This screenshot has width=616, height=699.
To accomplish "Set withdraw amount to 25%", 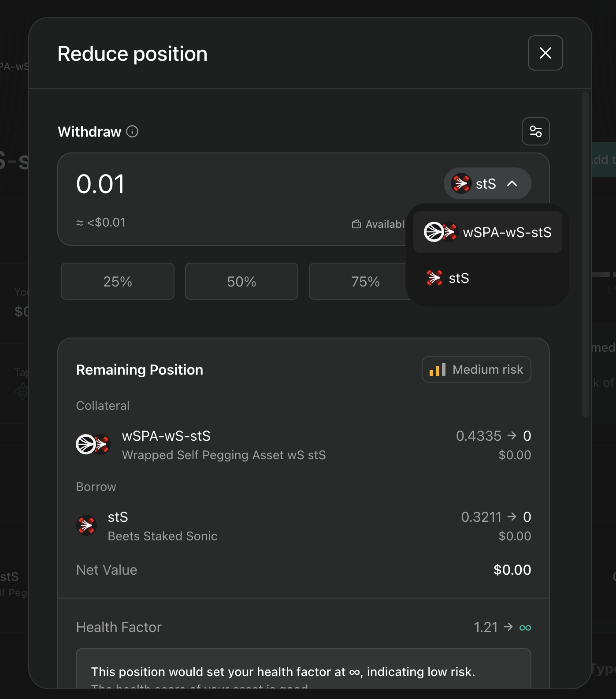I will pyautogui.click(x=118, y=281).
